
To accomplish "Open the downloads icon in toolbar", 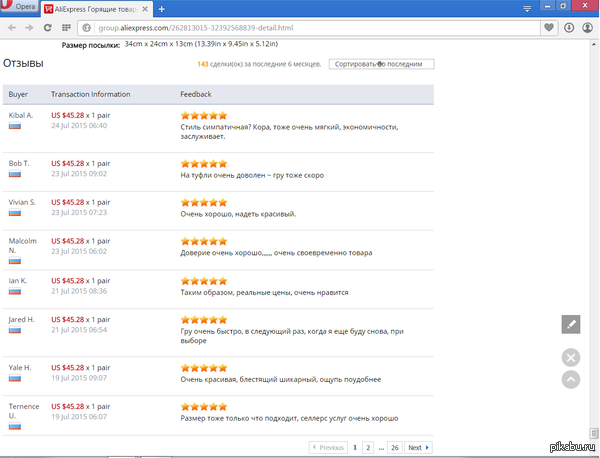I will click(x=569, y=28).
